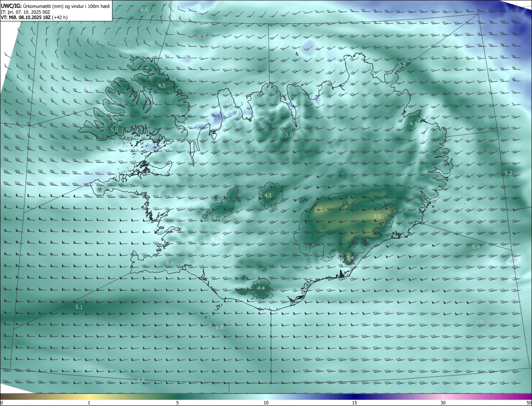Click the 5.2 value label on the map
The height and width of the screenshot is (406, 532).
[508, 173]
